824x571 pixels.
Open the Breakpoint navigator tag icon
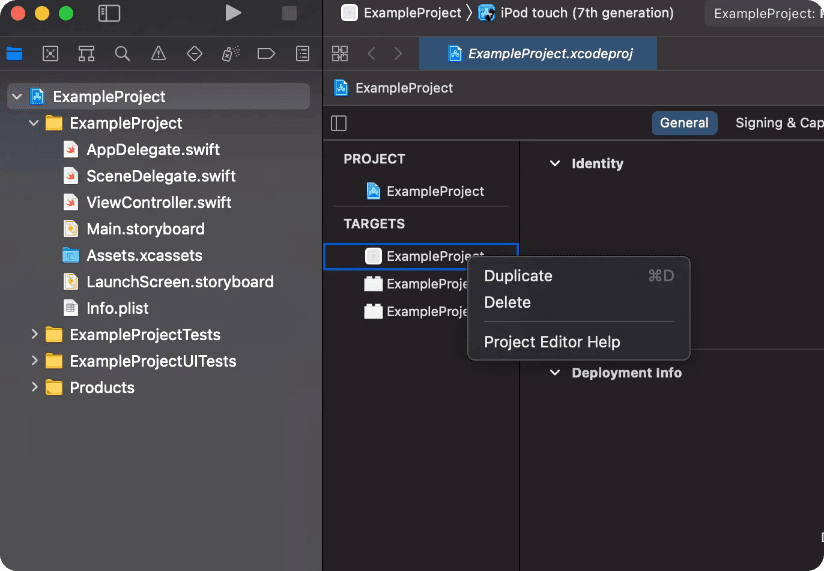pos(266,54)
